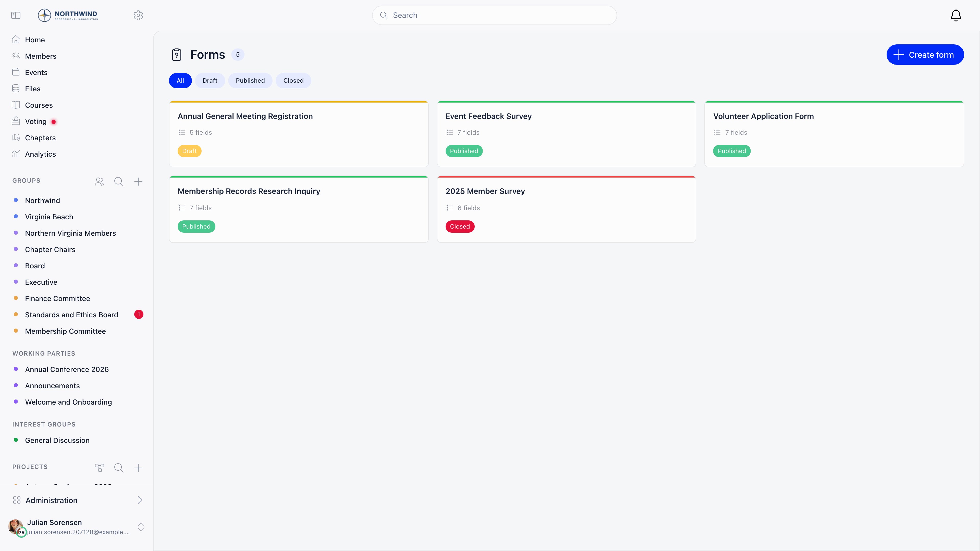Open the Northwind group
The height and width of the screenshot is (551, 980).
pyautogui.click(x=43, y=201)
